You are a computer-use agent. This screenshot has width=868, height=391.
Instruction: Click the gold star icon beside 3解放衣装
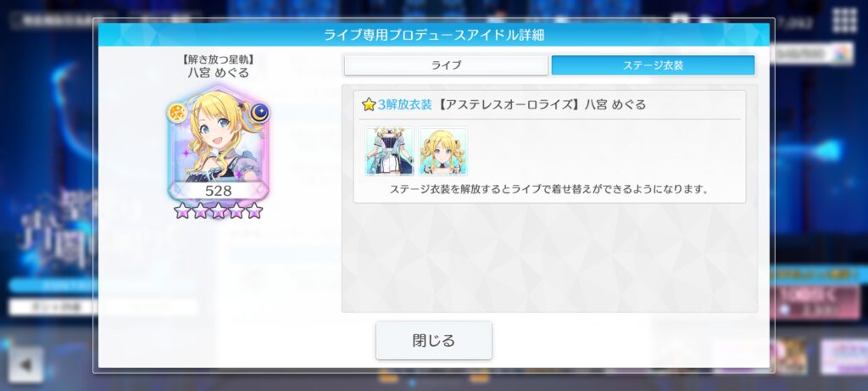(x=369, y=104)
